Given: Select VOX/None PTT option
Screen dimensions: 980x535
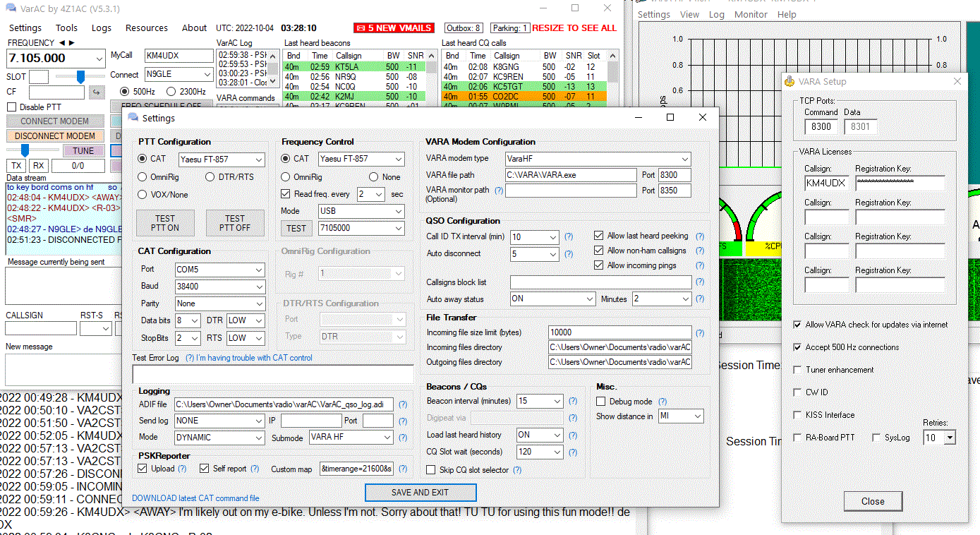Looking at the screenshot, I should (143, 194).
